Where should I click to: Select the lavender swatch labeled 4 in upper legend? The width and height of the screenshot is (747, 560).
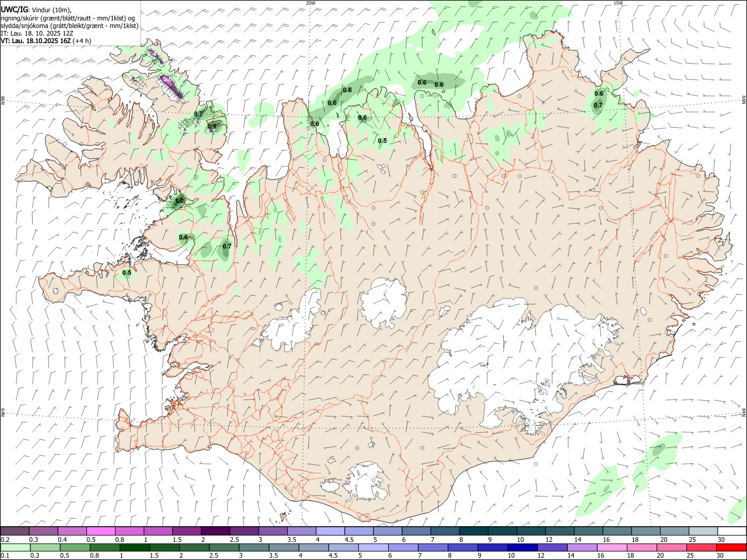click(x=330, y=531)
